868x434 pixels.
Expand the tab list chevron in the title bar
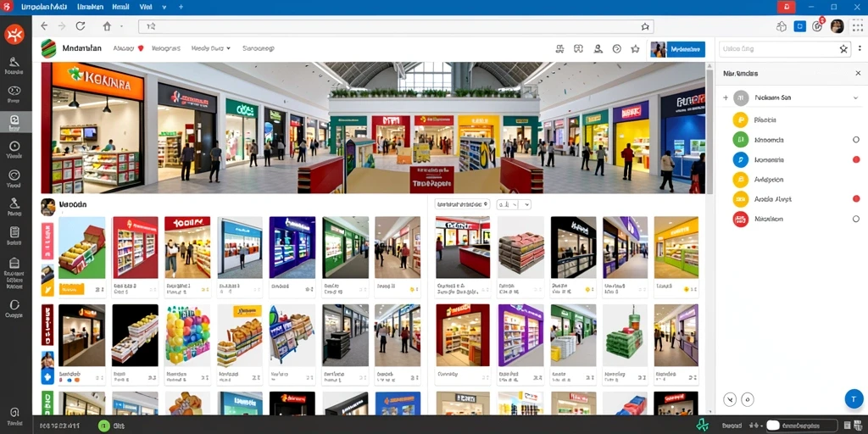[x=164, y=7]
